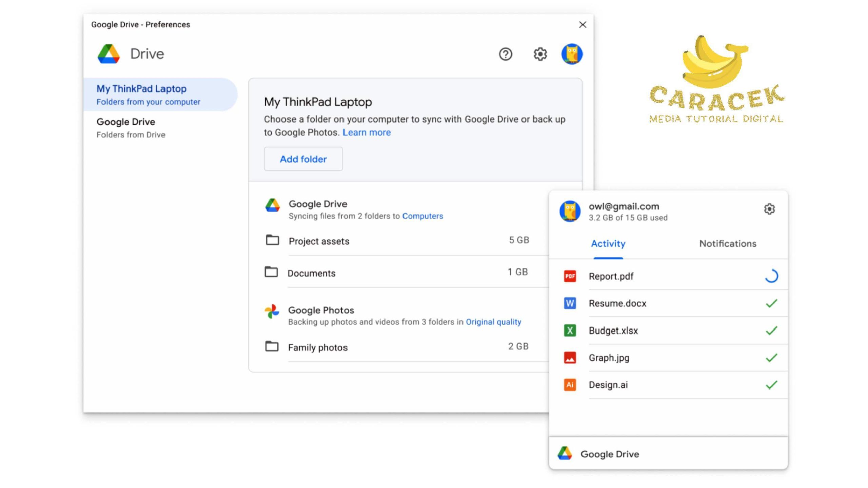Click the 2 GB size value
Image resolution: width=868 pixels, height=488 pixels.
518,346
